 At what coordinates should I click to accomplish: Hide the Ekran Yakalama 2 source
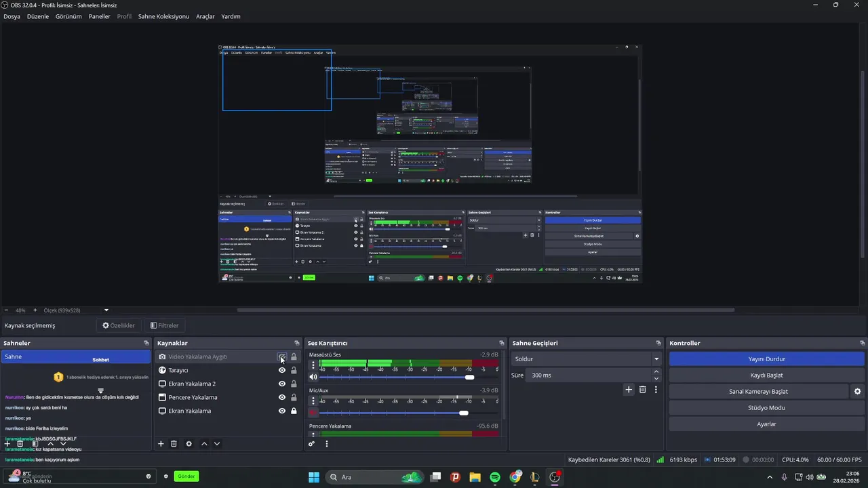click(x=282, y=384)
